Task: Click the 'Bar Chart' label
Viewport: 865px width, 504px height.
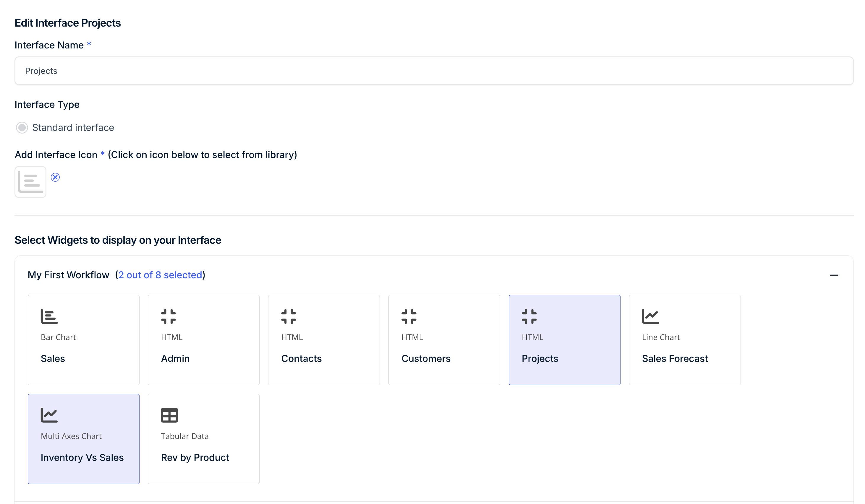Action: [58, 337]
